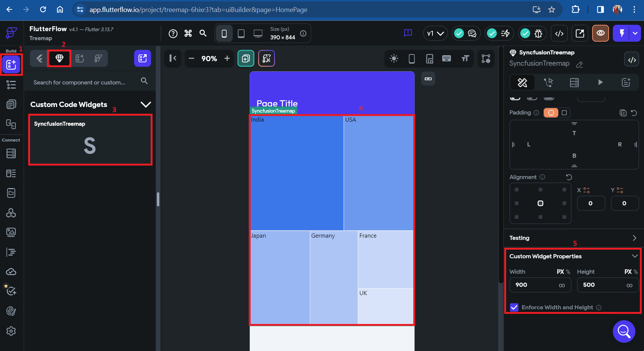
Task: Uncheck Enforce Width and Height
Action: tap(514, 307)
